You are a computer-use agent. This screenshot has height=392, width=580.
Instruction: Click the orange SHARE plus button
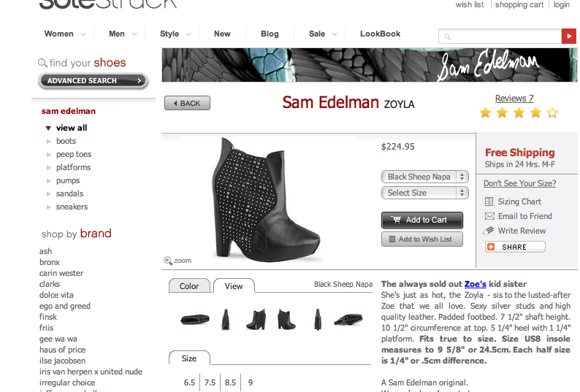click(491, 247)
